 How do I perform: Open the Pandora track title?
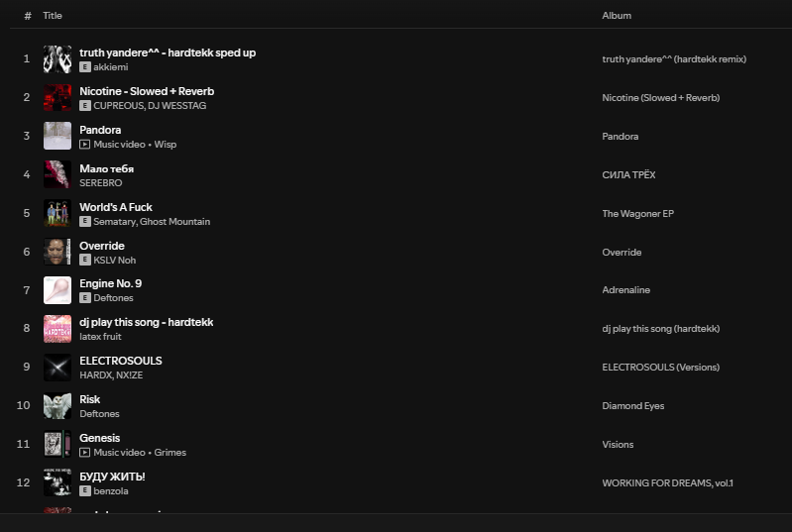[x=100, y=130]
